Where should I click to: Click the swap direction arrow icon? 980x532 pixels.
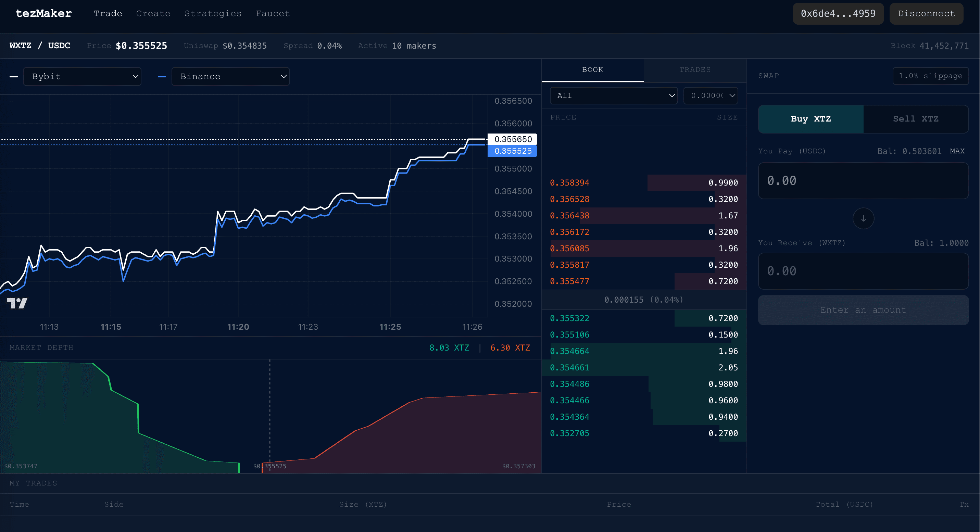863,218
